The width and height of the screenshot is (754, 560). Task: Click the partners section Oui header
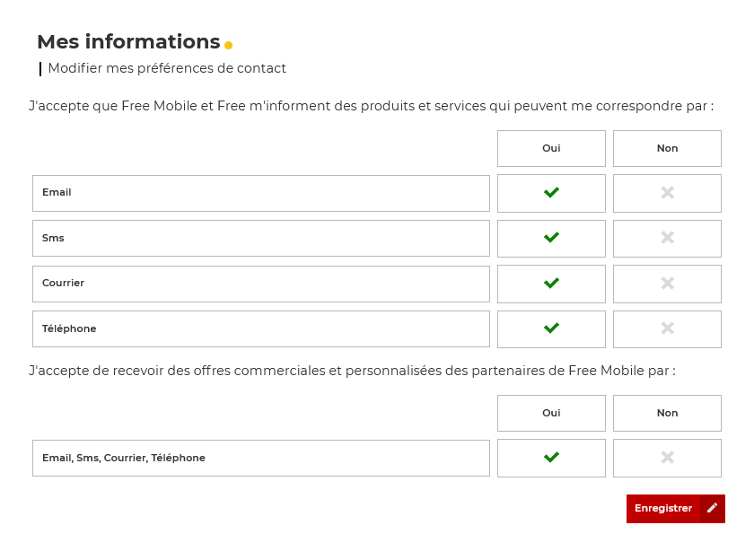coord(551,413)
